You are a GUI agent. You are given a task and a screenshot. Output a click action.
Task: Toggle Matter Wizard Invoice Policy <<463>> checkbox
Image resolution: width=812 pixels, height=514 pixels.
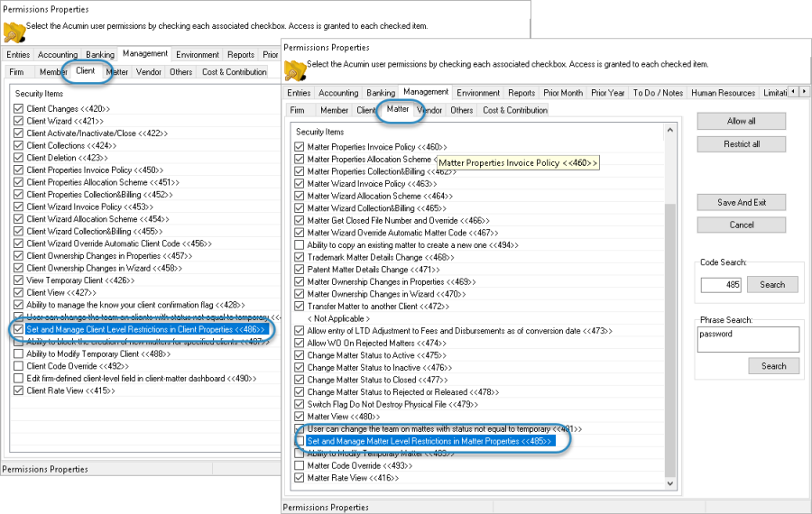[x=299, y=184]
